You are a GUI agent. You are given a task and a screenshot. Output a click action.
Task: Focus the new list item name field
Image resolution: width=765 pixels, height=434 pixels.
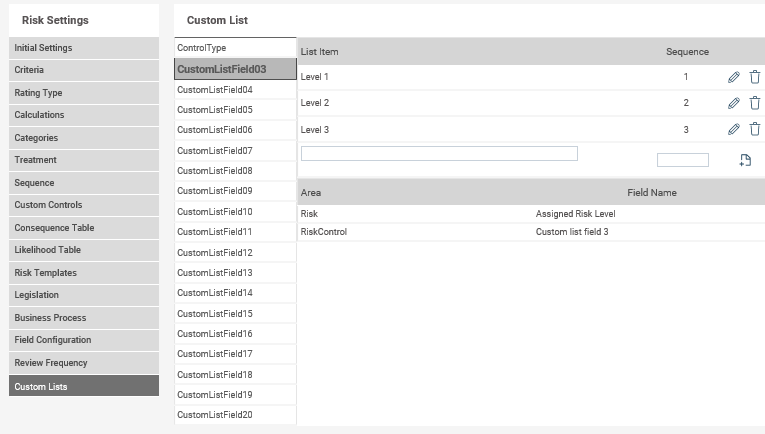point(439,154)
